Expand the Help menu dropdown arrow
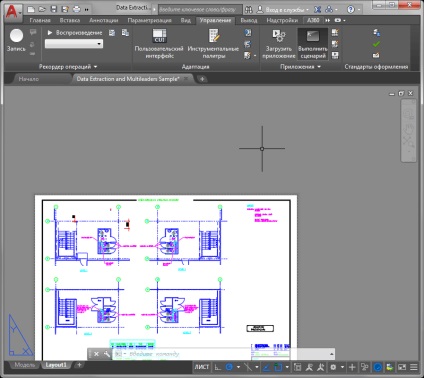 pyautogui.click(x=359, y=10)
